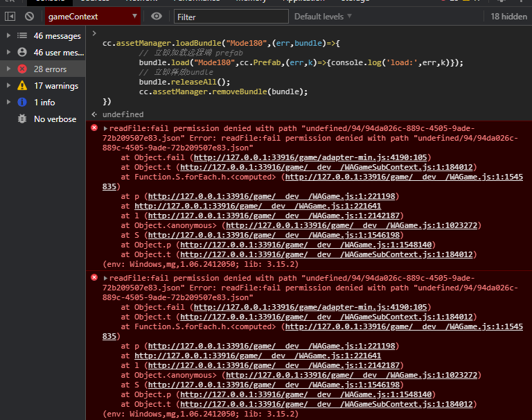The width and height of the screenshot is (532, 420).
Task: Click the return value arrow icon
Action: click(x=94, y=114)
